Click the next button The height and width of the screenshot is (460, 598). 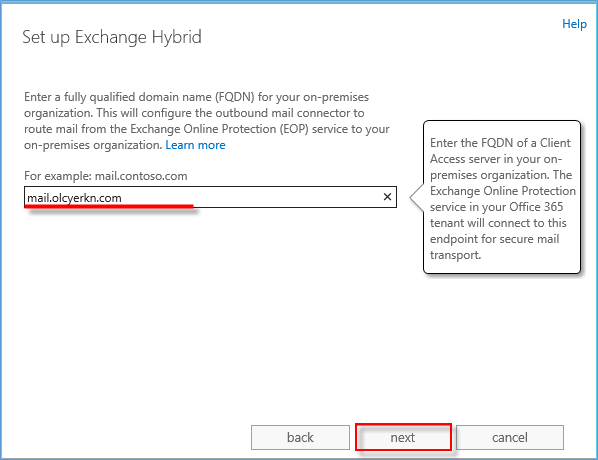click(x=403, y=437)
